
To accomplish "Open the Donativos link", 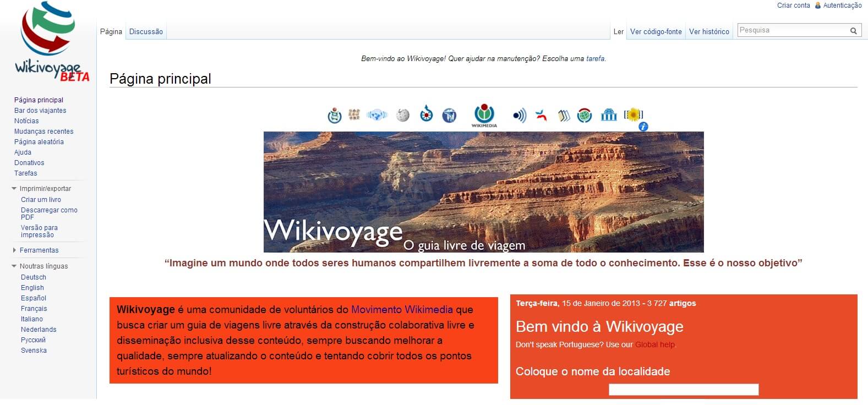I will click(x=29, y=163).
